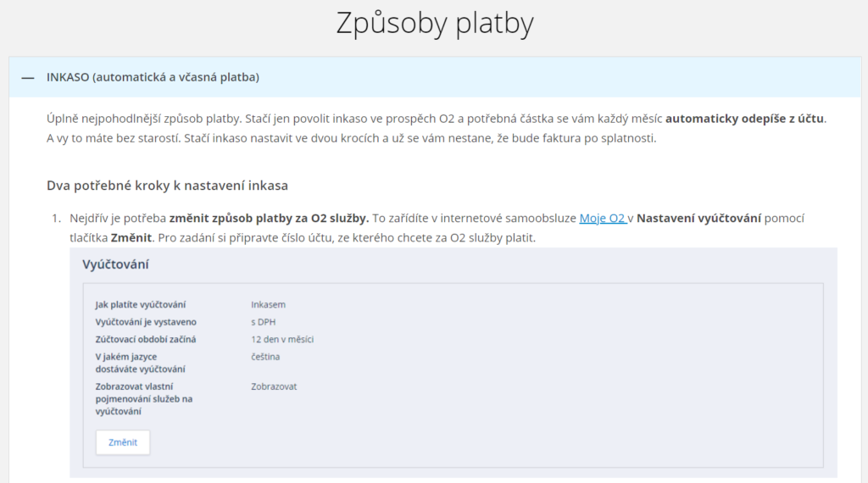Image resolution: width=868 pixels, height=483 pixels.
Task: Click the Způsoby platby page heading
Action: click(x=435, y=24)
